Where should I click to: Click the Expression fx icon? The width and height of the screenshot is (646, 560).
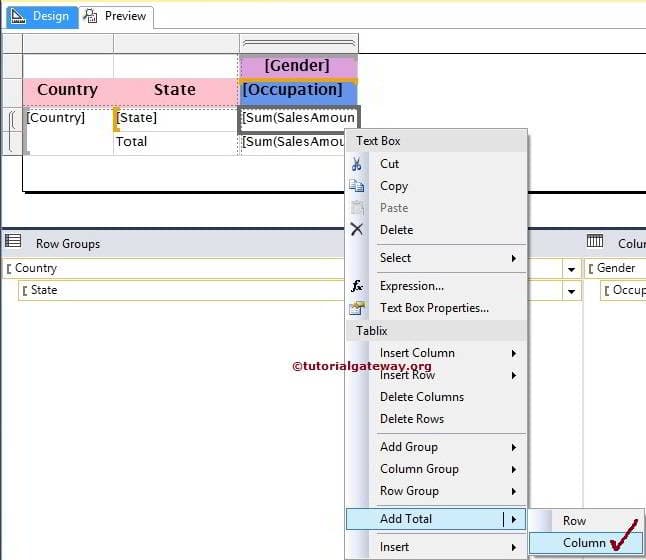tap(357, 286)
